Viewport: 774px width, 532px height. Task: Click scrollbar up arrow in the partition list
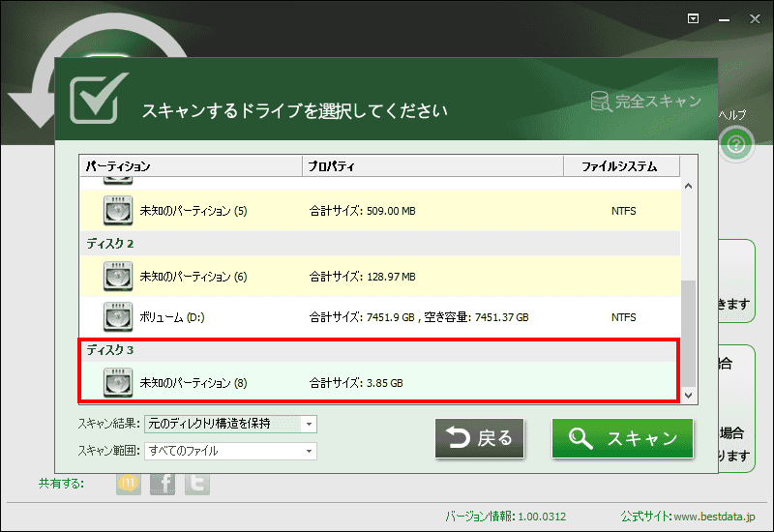pyautogui.click(x=689, y=186)
